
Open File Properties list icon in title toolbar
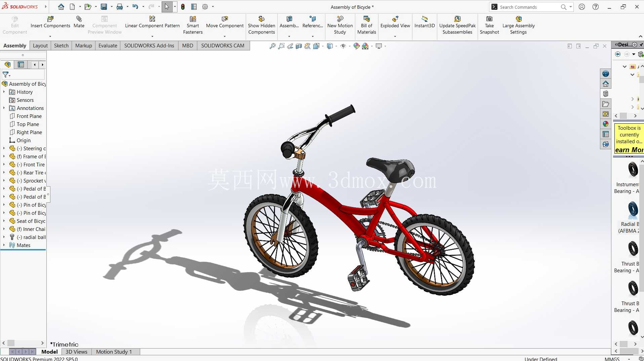(x=194, y=7)
